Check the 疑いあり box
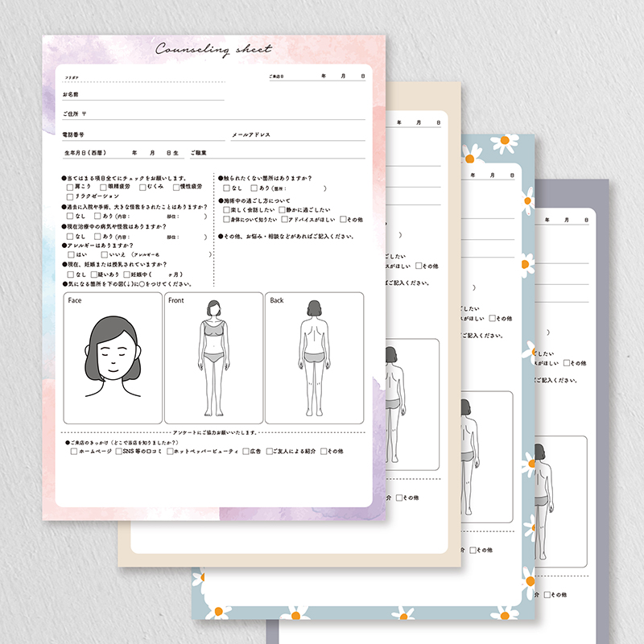The image size is (644, 644). click(x=94, y=275)
